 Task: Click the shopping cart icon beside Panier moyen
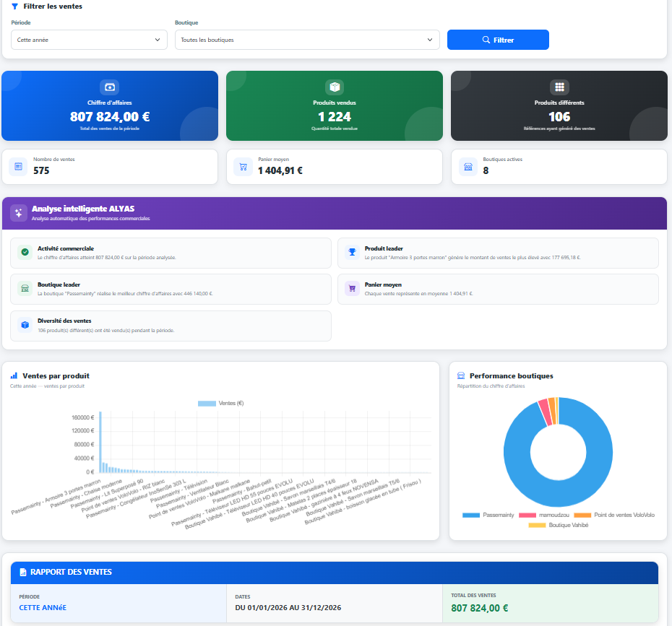(243, 167)
